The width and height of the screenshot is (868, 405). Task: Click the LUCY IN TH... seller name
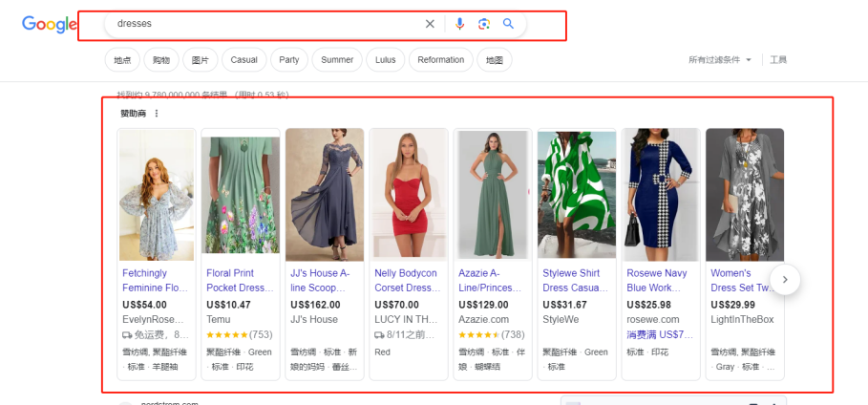pos(406,320)
